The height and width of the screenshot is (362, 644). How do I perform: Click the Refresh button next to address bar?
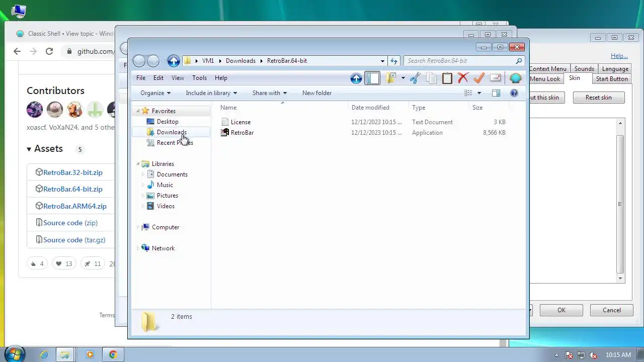(394, 61)
